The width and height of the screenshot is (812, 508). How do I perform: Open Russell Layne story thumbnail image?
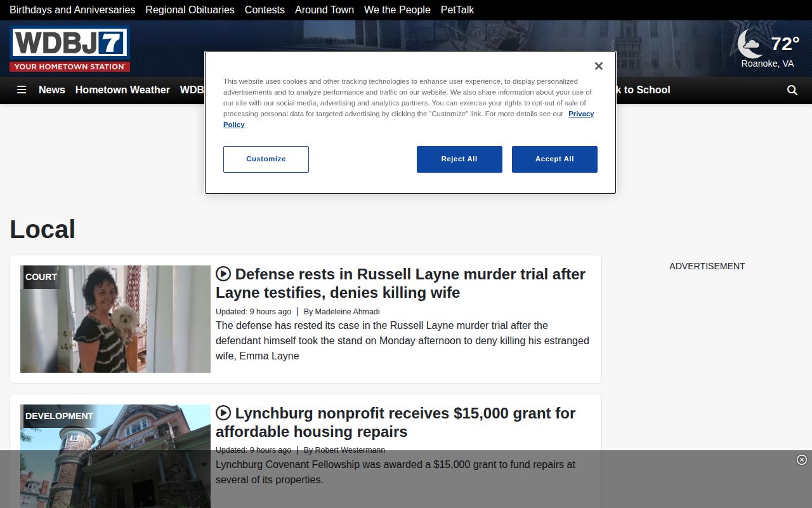[115, 319]
